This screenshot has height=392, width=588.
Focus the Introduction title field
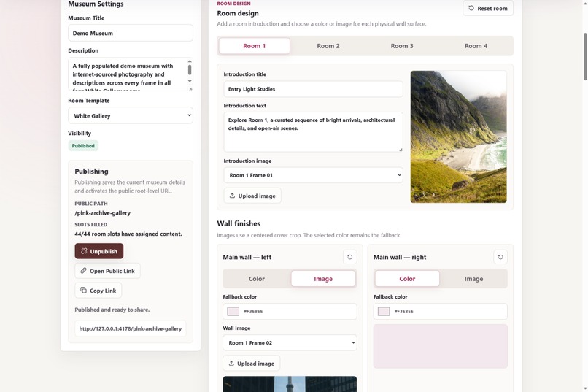[313, 89]
